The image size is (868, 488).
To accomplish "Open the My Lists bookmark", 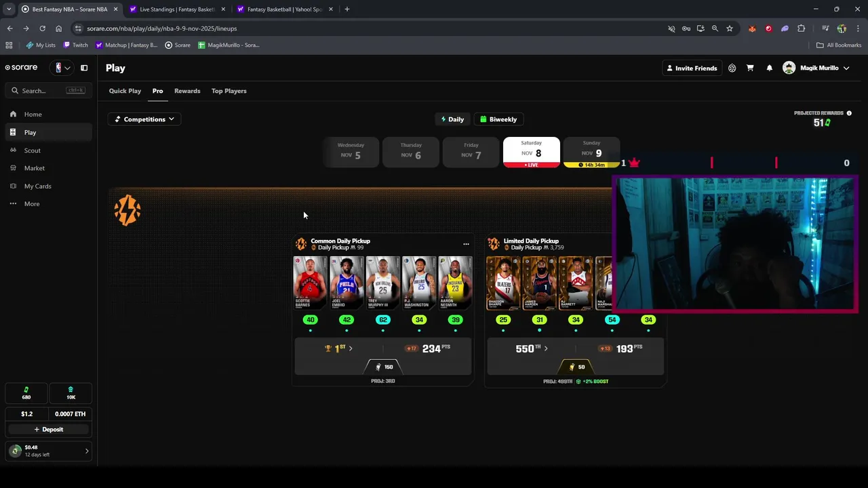I will (41, 45).
